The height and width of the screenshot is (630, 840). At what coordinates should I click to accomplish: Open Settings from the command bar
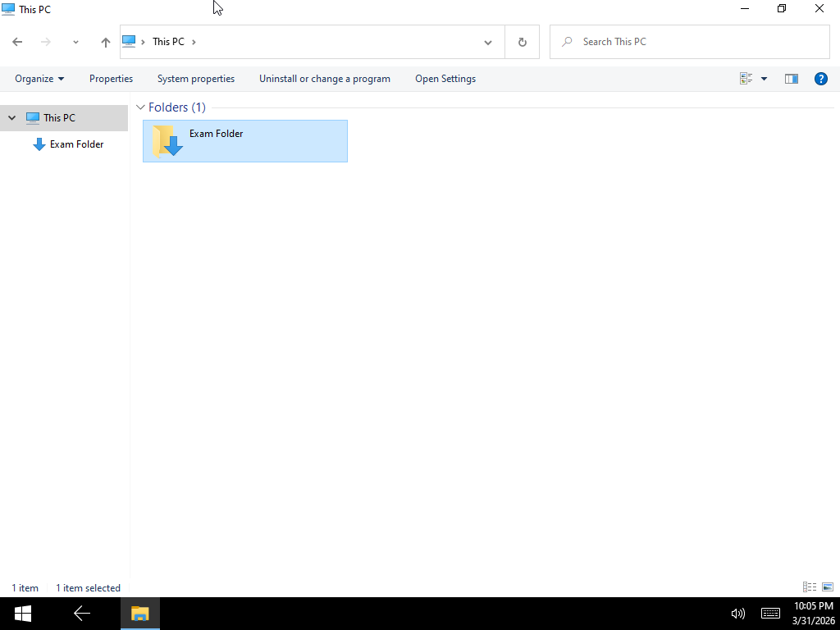445,78
